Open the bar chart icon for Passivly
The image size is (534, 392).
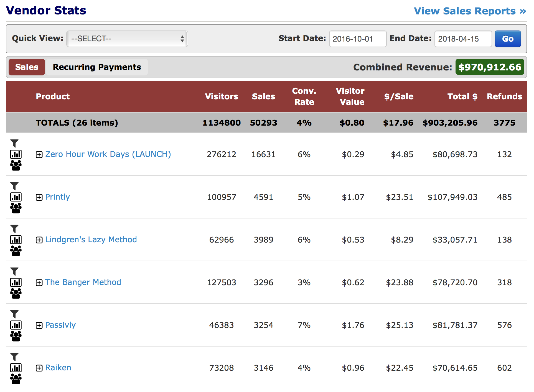point(16,325)
